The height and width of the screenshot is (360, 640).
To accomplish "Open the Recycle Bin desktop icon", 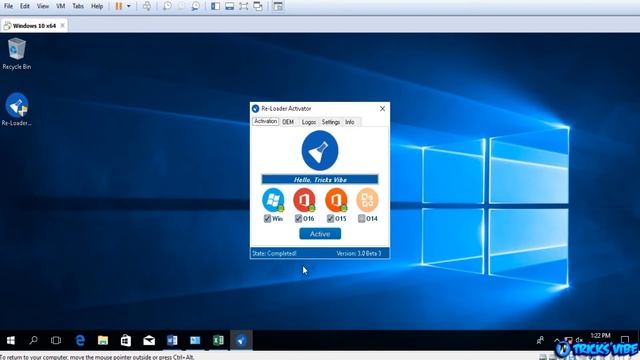I will (17, 54).
